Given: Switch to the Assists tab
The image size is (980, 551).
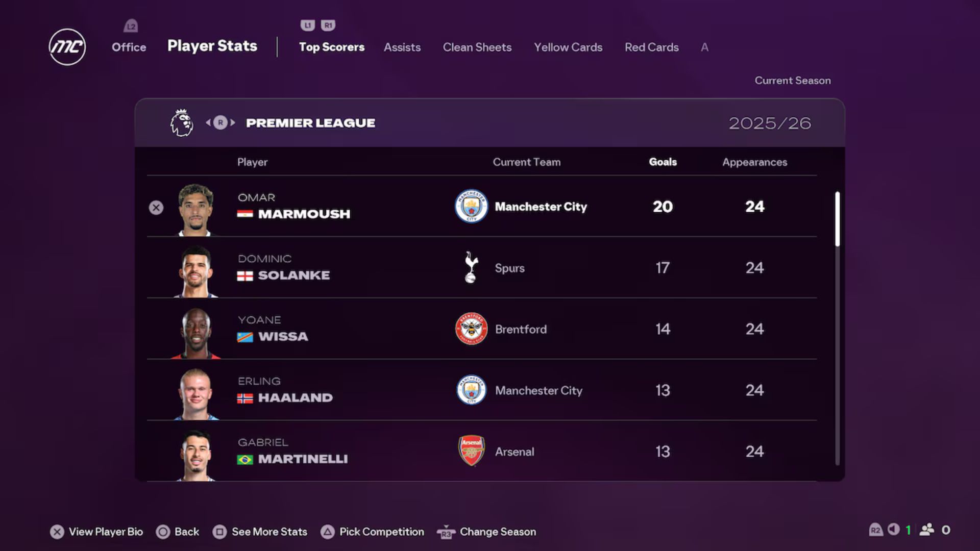Looking at the screenshot, I should click(x=402, y=47).
